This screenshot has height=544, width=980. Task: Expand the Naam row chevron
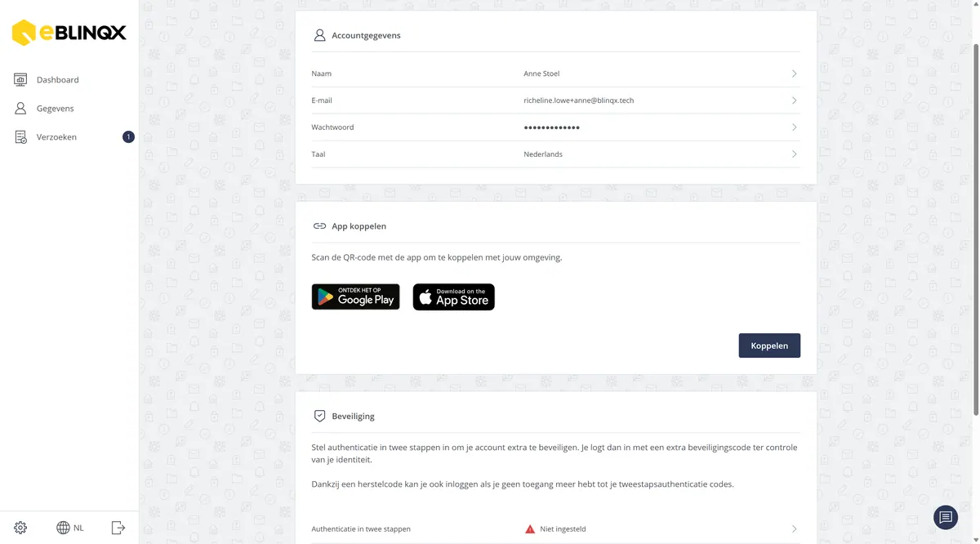[x=794, y=74]
